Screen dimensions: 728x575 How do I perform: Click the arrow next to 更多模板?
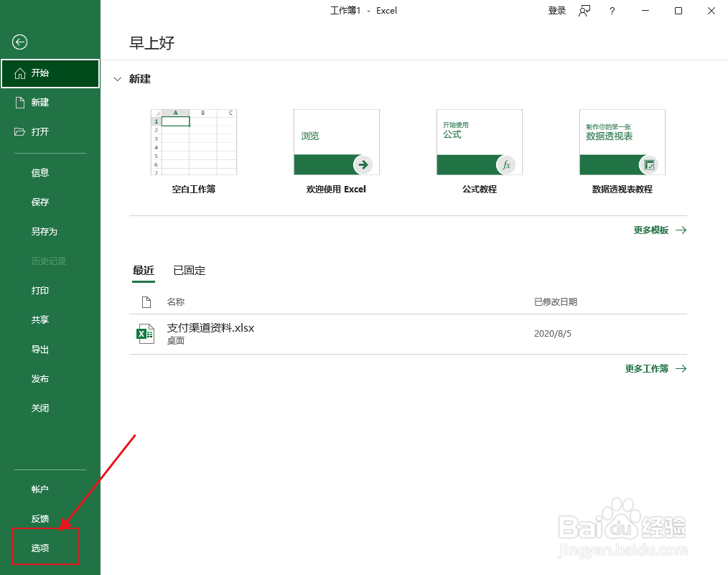tap(681, 230)
